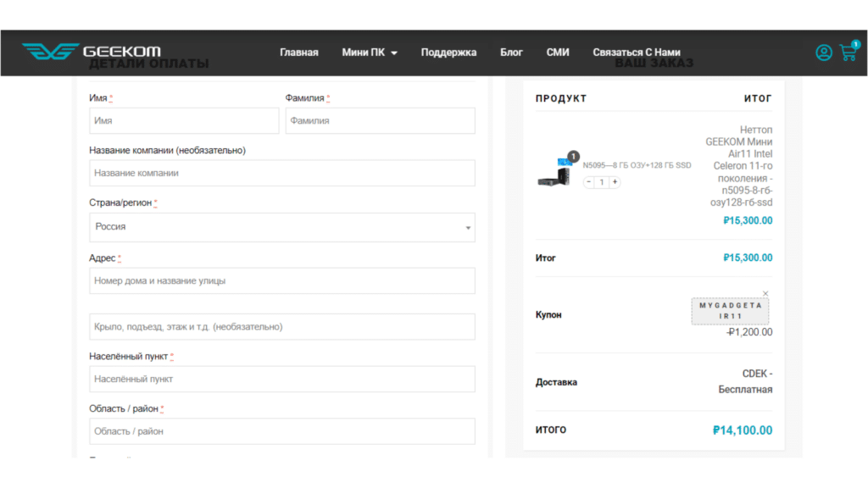
Task: Click the street address field
Action: 282,281
